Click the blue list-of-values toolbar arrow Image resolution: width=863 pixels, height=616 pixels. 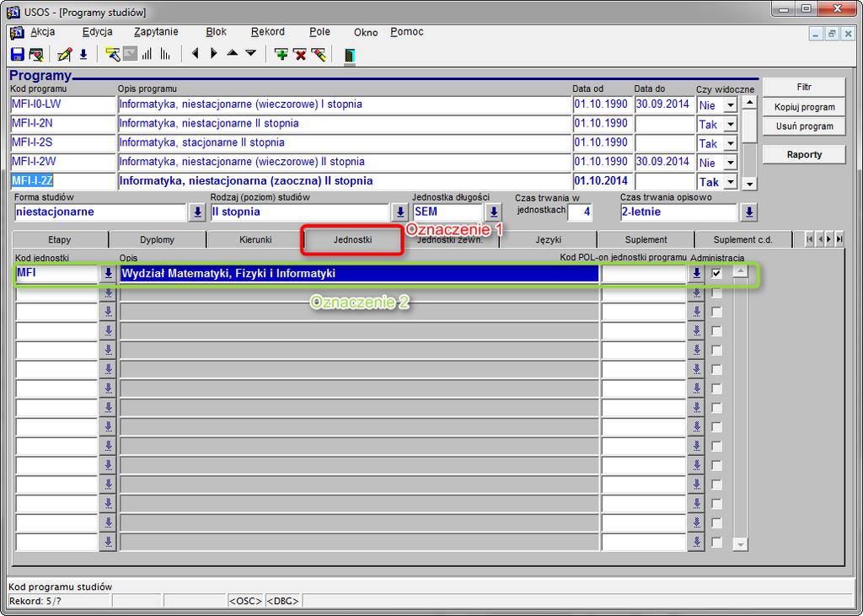83,55
